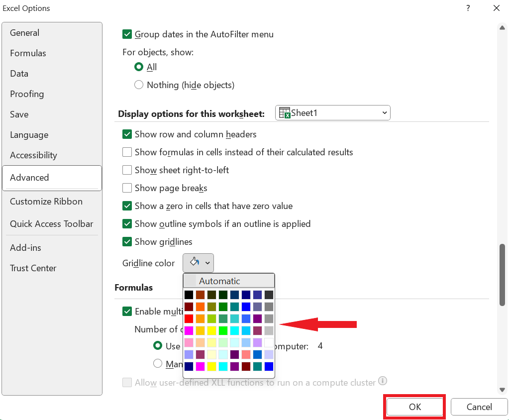Screen dimensions: 509x420
Task: Select the bright green color swatch
Action: 223,330
